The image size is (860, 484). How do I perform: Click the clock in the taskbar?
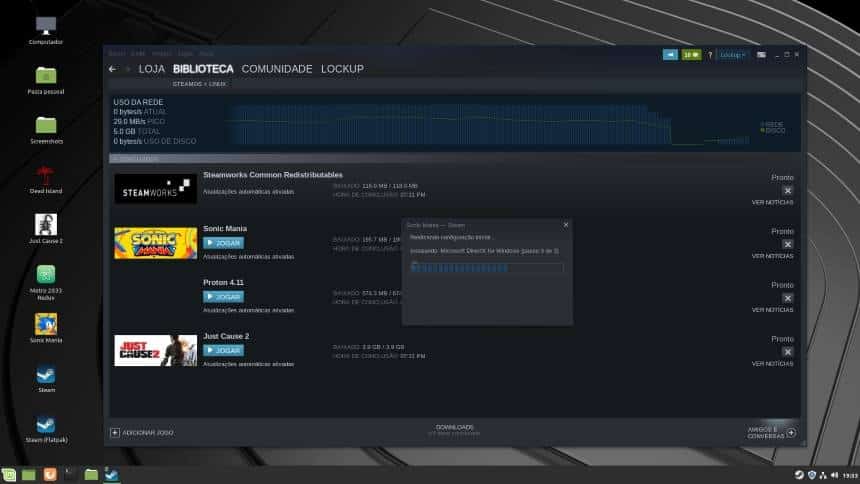point(850,475)
